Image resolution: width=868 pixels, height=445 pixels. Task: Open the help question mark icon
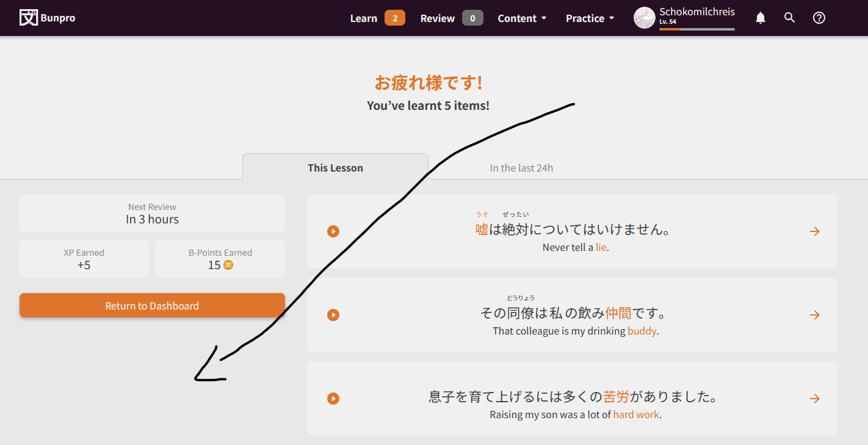pyautogui.click(x=819, y=18)
